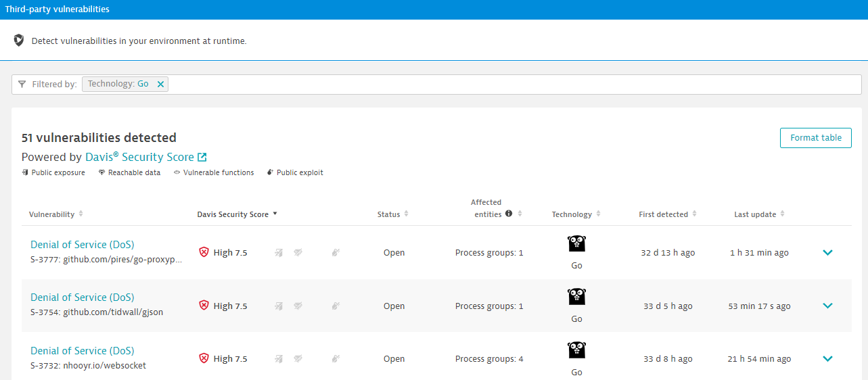Click the High severity shield icon for S-3732
This screenshot has width=868, height=380.
(204, 358)
